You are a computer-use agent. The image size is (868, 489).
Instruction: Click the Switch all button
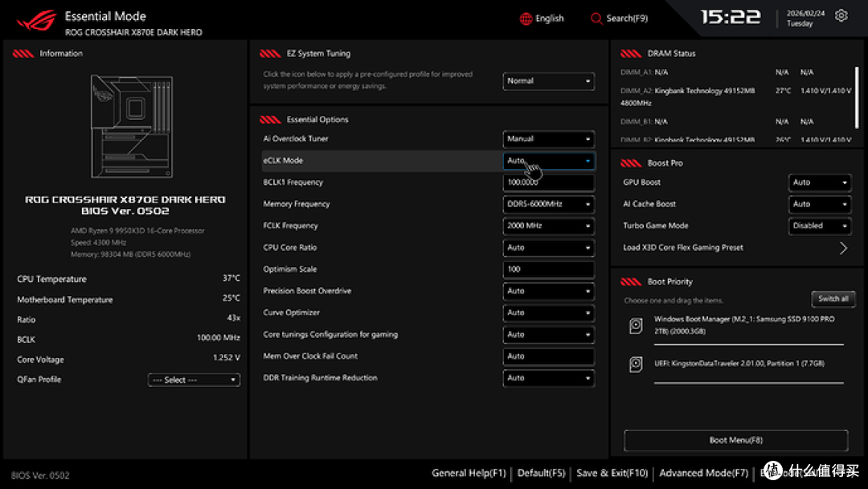pos(833,299)
